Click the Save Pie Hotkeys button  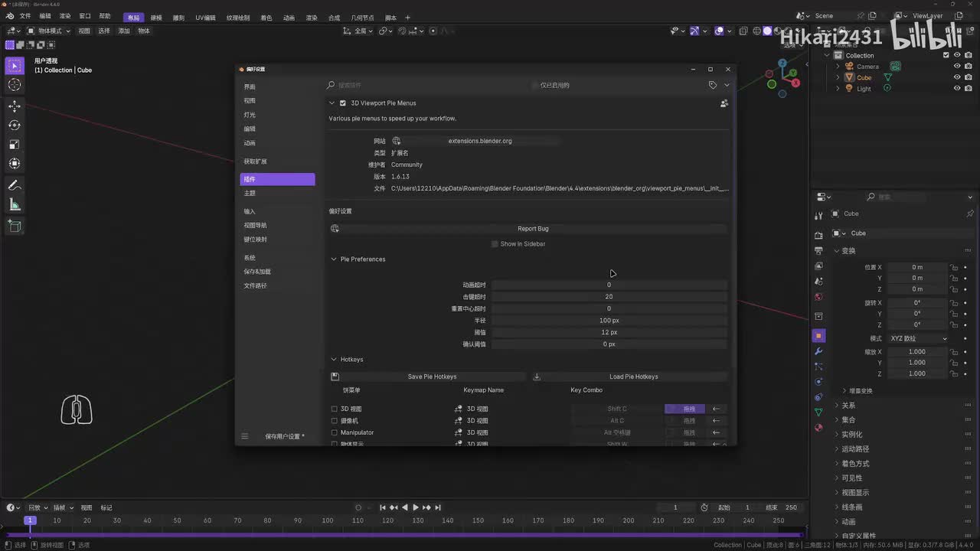(x=433, y=377)
